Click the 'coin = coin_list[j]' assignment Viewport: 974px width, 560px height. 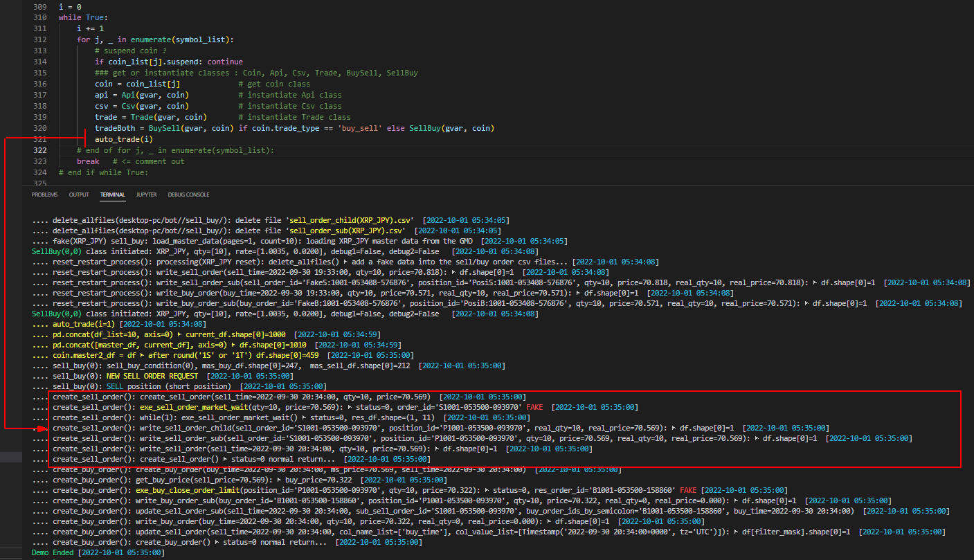(x=137, y=84)
